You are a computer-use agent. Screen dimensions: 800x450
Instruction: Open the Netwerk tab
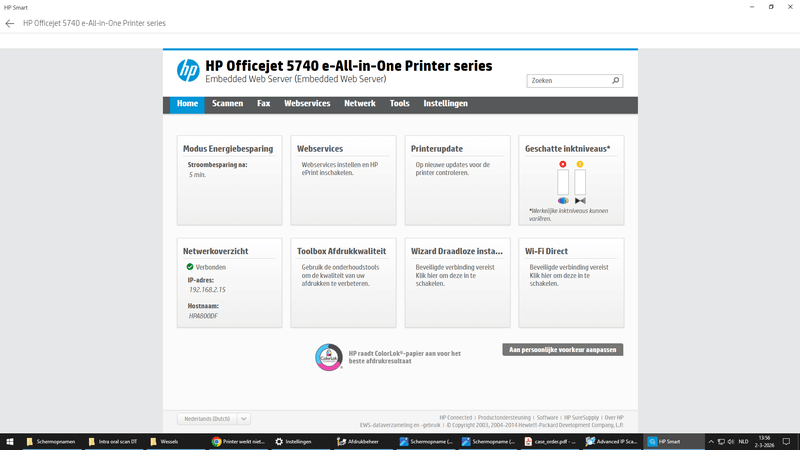click(360, 104)
